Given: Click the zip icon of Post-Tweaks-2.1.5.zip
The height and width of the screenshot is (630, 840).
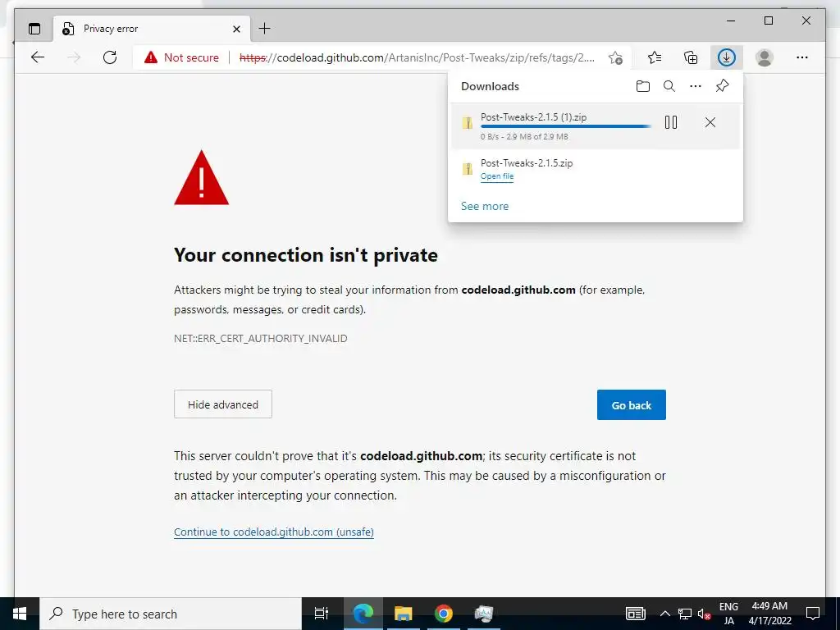Looking at the screenshot, I should point(468,169).
